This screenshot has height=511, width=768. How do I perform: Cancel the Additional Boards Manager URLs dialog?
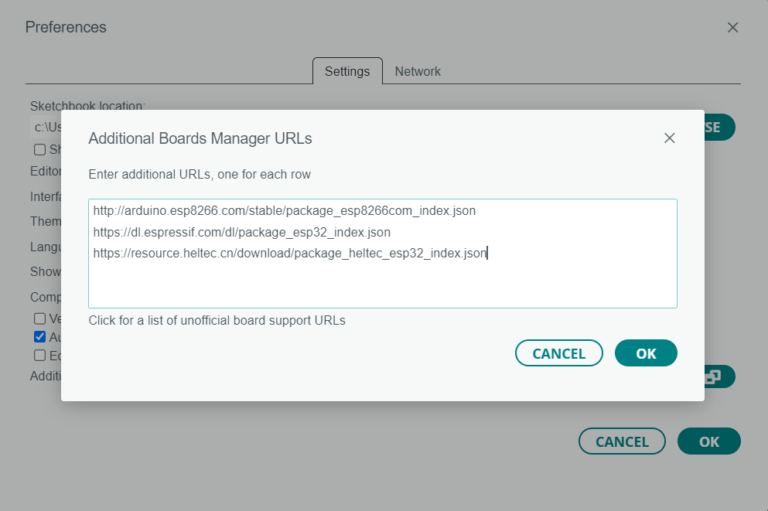(x=558, y=353)
